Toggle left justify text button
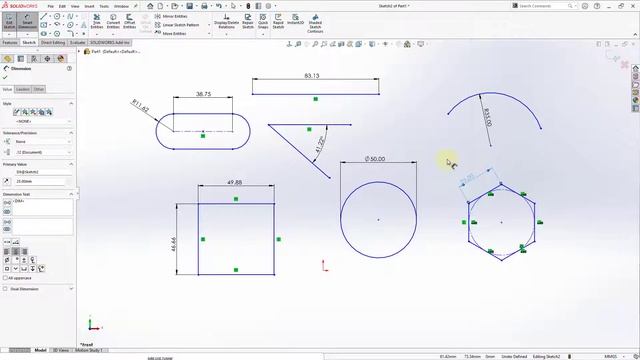Screen dimensions: 640x360 click(x=7, y=251)
